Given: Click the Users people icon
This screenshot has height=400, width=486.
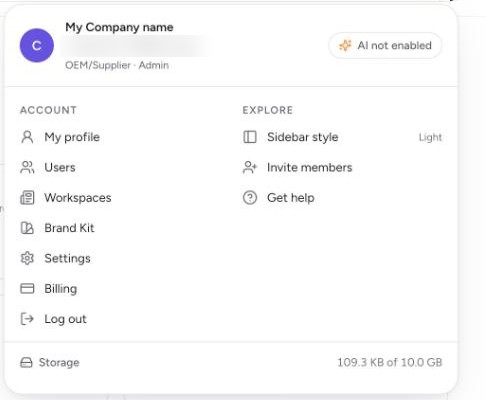Looking at the screenshot, I should click(27, 167).
